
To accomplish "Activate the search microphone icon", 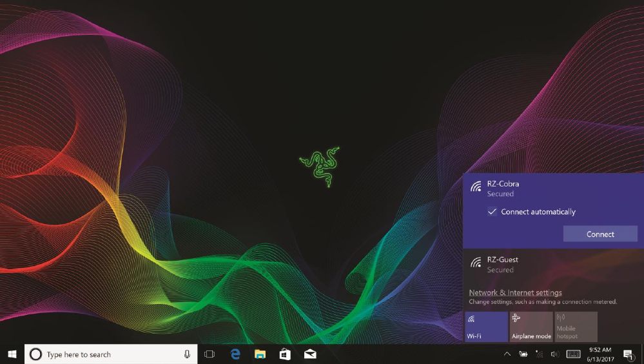I will (x=187, y=354).
